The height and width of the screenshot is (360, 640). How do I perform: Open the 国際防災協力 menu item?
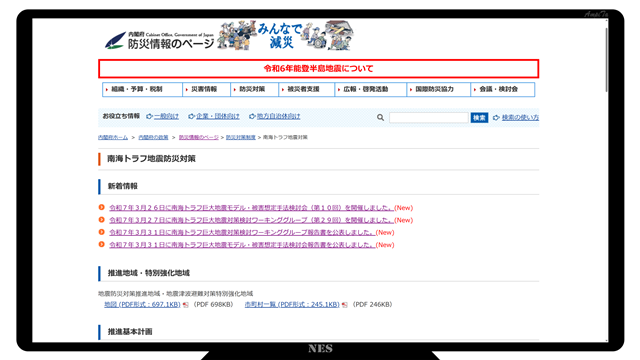tap(439, 89)
